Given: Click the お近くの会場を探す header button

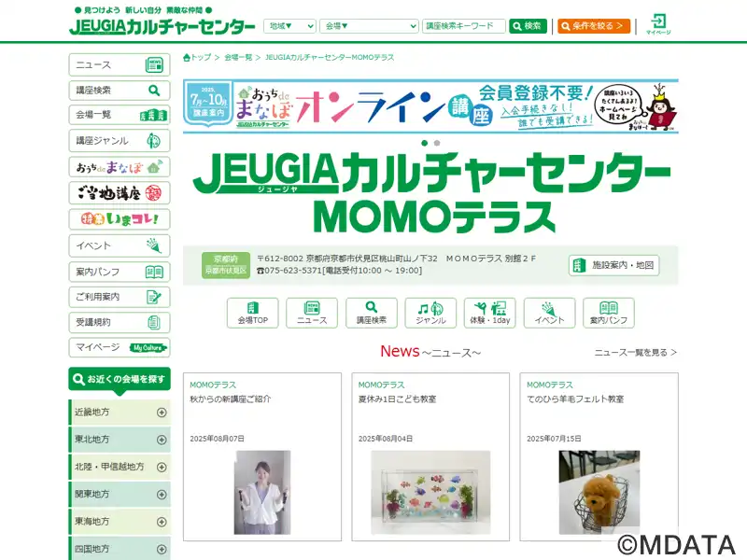Looking at the screenshot, I should point(120,379).
